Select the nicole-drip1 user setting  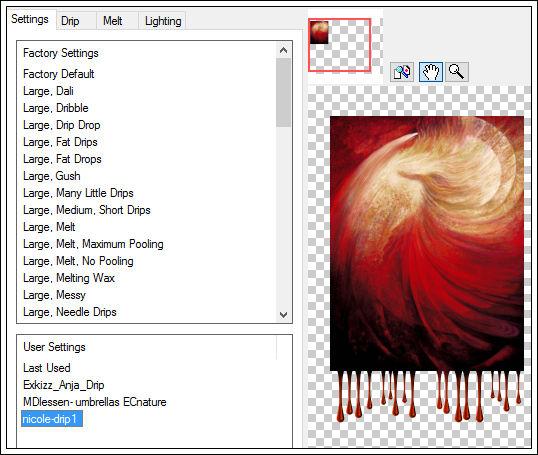tap(52, 419)
